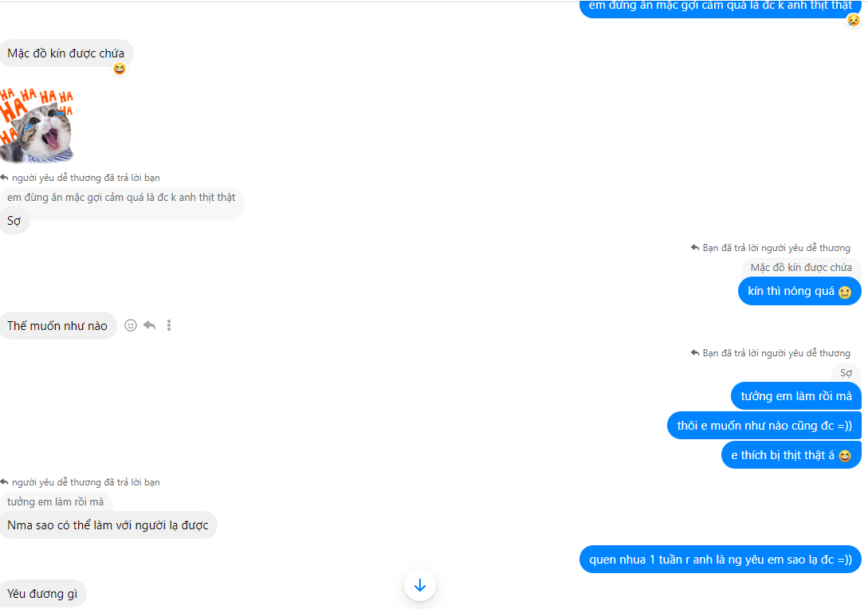Click quoted reply 'em đừng ăn mặc gợi cảm quá'
The image size is (868, 609).
[121, 198]
